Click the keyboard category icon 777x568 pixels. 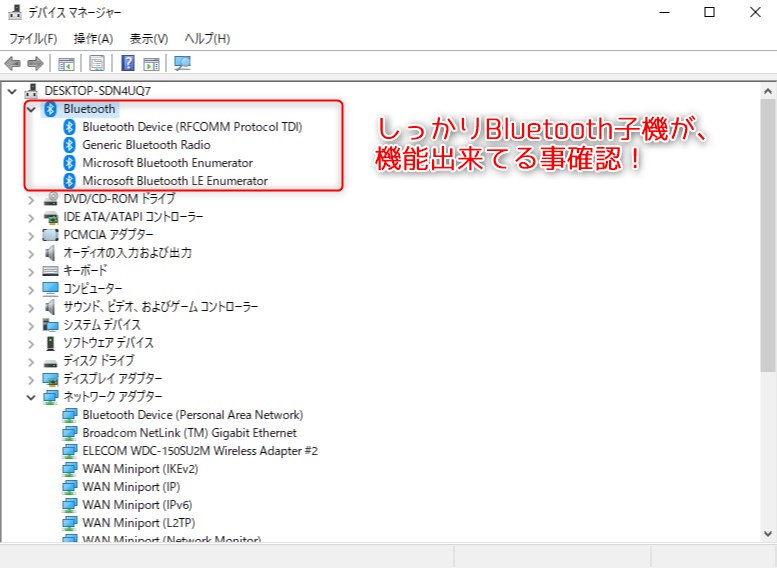51,271
